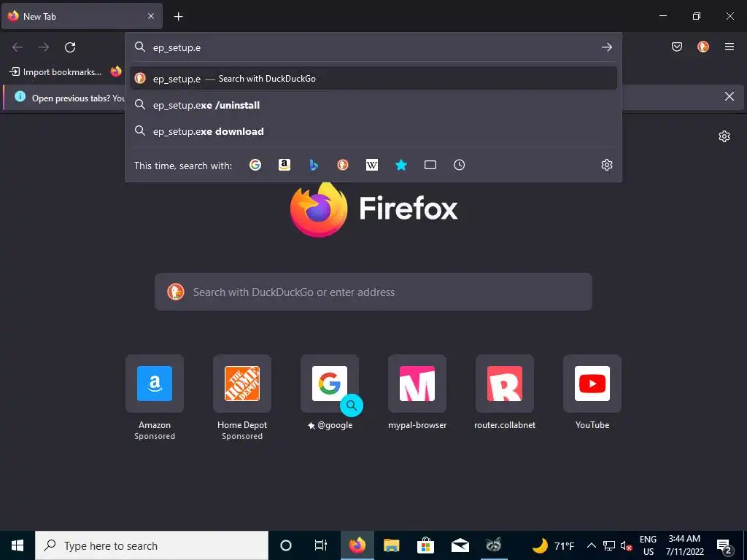This screenshot has width=747, height=560.
Task: Select the New Tab tab
Action: (x=82, y=17)
